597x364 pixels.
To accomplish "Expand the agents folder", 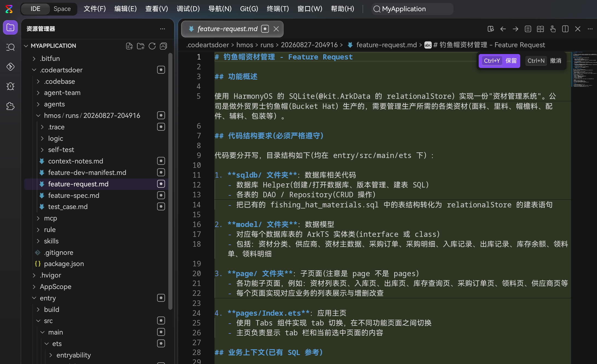I will pos(38,104).
